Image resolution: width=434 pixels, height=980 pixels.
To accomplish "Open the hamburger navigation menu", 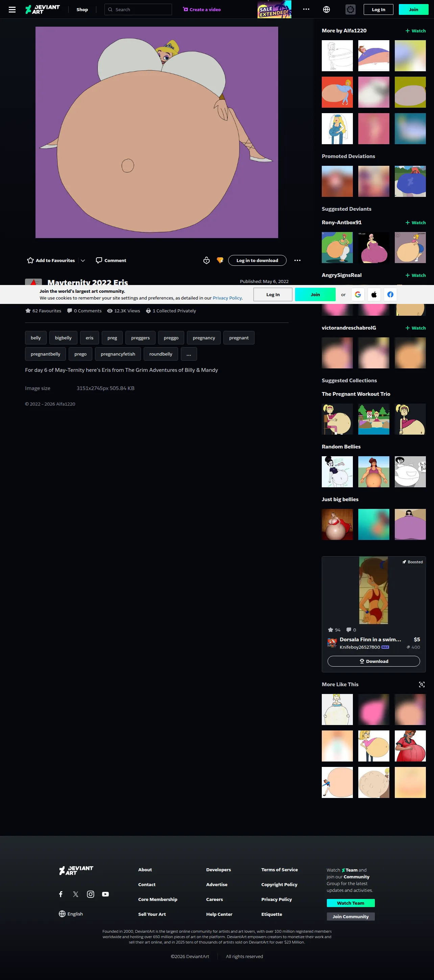I will (x=12, y=9).
